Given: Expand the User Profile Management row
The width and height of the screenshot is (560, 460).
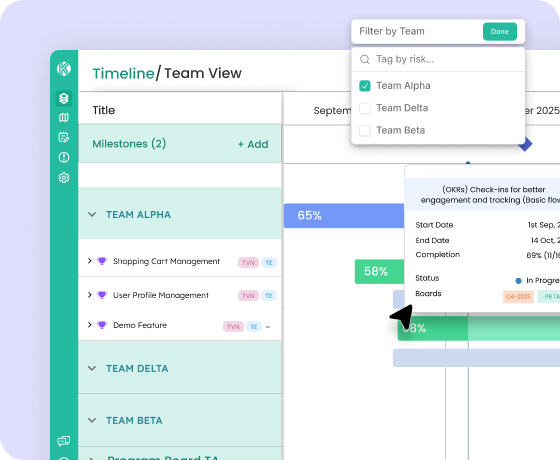Looking at the screenshot, I should click(x=90, y=295).
